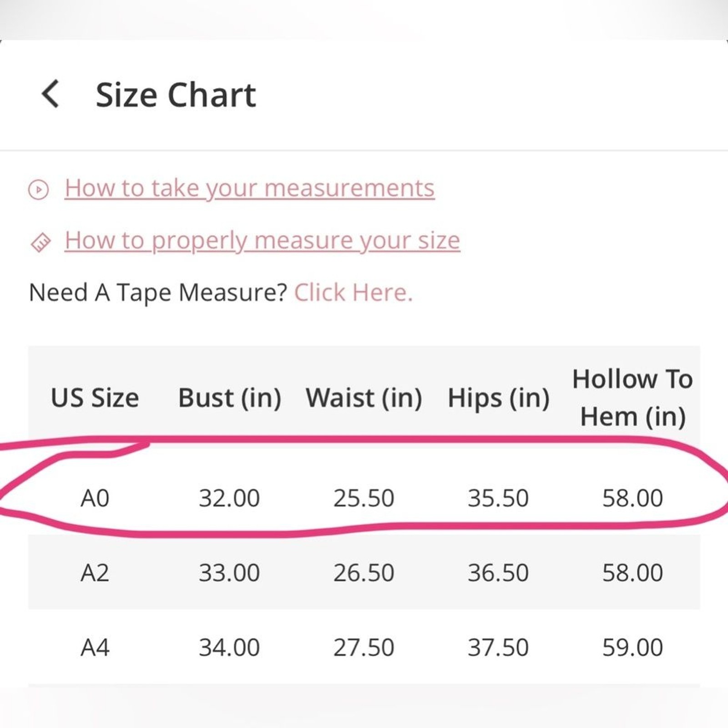Click the 59.00 hollow to hem value
Image resolution: width=728 pixels, height=728 pixels.
[632, 647]
